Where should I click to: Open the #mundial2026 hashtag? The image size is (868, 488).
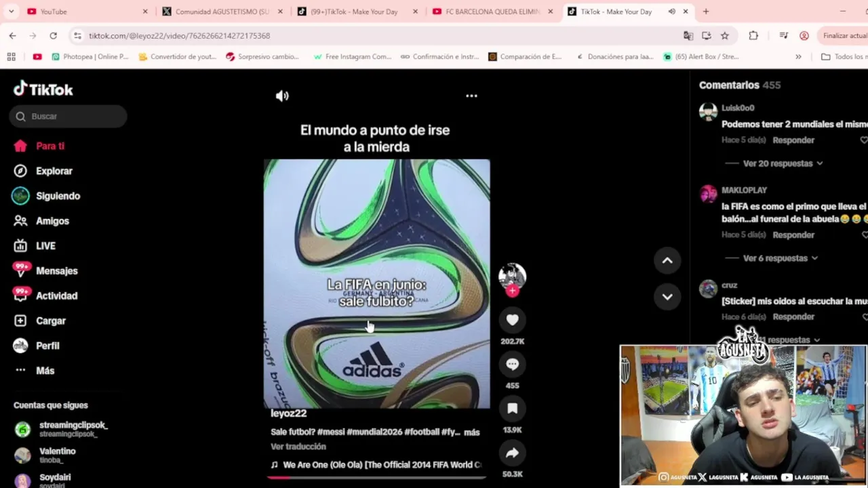tap(374, 432)
